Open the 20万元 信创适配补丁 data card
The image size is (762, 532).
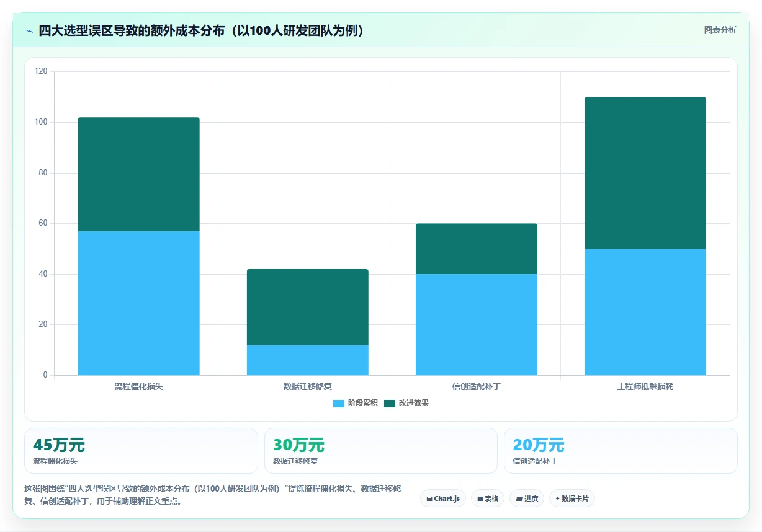pyautogui.click(x=621, y=451)
